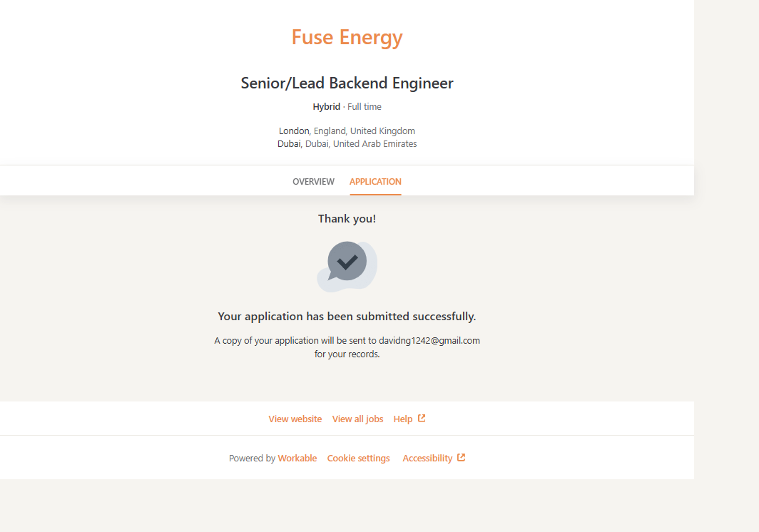This screenshot has height=532, width=759.
Task: Click the Senior/Lead Backend Engineer heading
Action: 347,83
